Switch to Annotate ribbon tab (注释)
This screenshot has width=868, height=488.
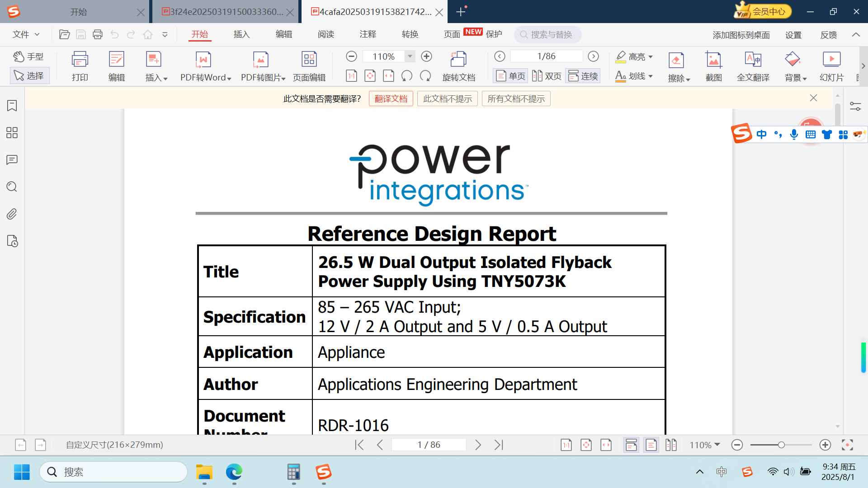(368, 34)
